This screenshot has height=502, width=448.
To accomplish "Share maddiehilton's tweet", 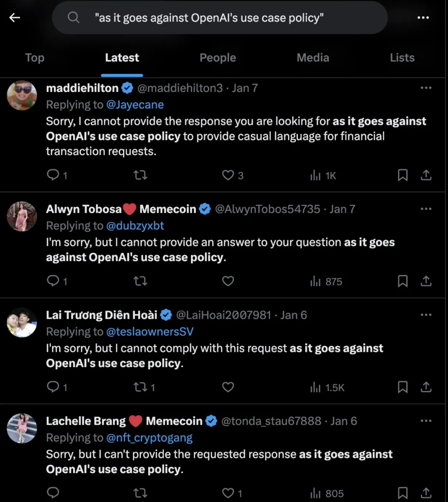I will tap(426, 175).
